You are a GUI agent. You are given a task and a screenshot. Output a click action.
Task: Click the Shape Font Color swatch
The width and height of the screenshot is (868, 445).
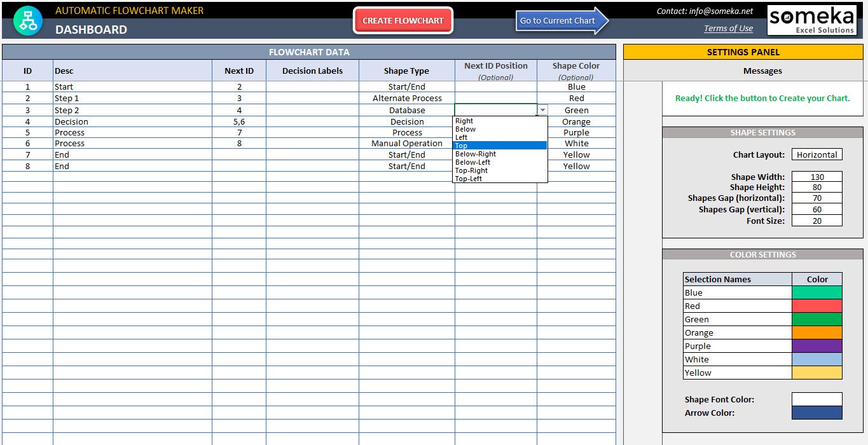[816, 399]
